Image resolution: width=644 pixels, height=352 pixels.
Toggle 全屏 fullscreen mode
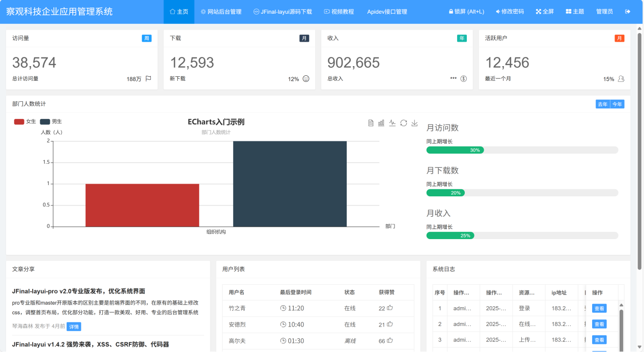pos(545,12)
